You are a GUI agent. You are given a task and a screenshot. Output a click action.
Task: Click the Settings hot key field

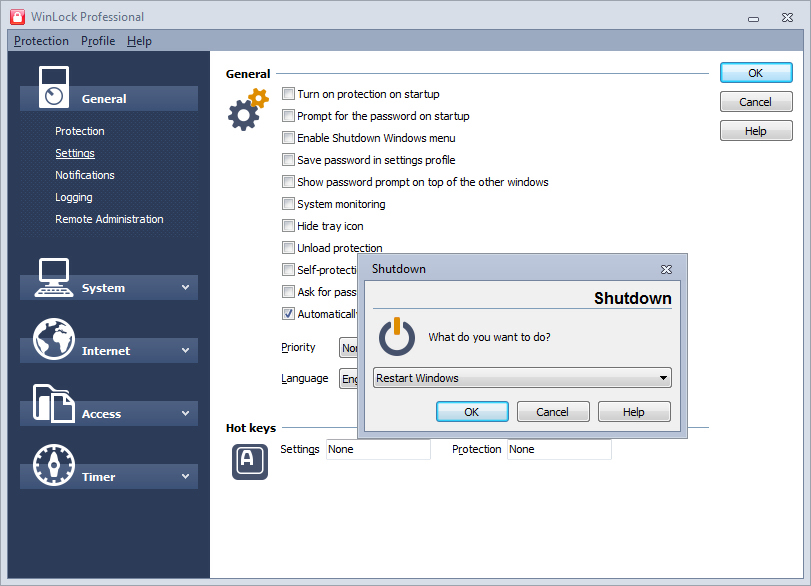point(378,449)
